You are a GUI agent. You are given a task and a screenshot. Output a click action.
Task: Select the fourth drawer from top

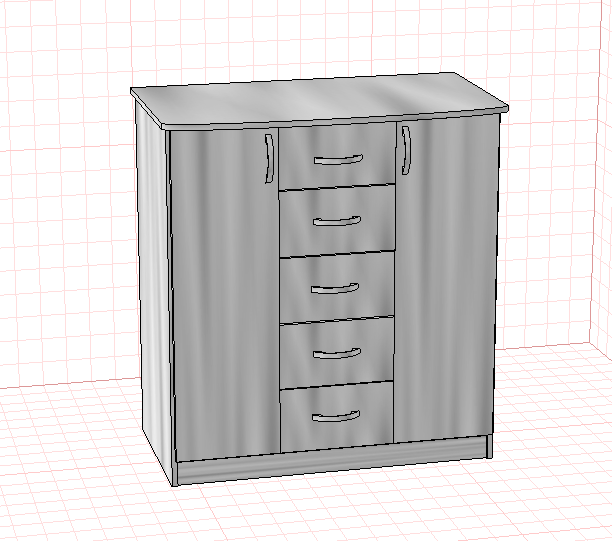pos(336,353)
